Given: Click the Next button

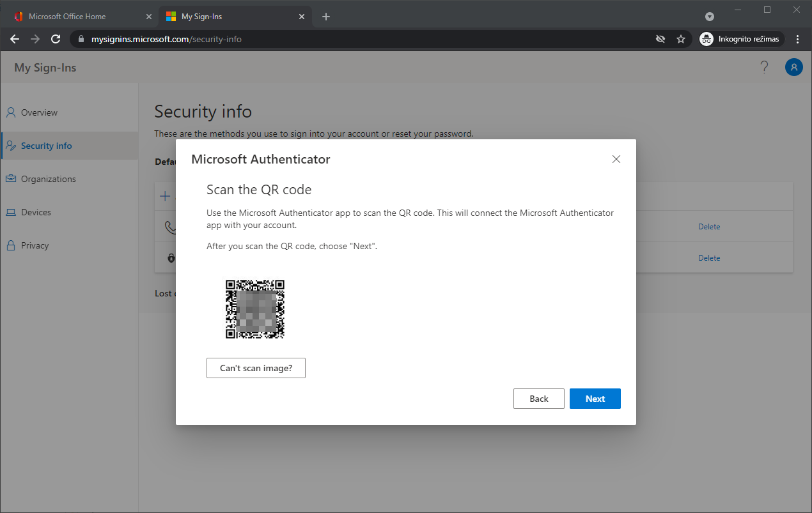Looking at the screenshot, I should (x=595, y=399).
